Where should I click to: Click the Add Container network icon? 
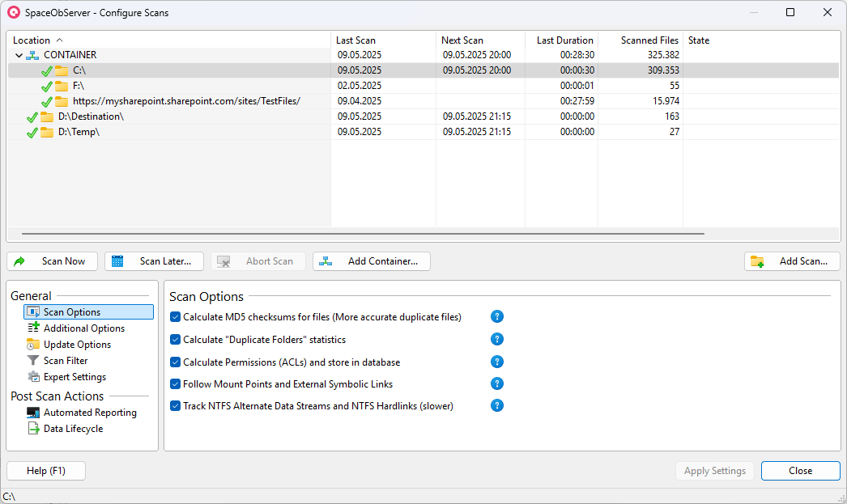coord(326,261)
